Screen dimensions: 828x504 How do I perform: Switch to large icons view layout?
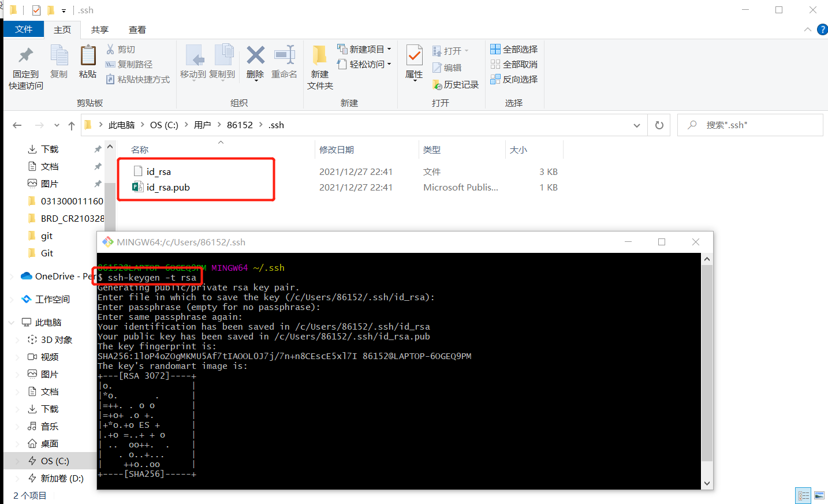coord(819,495)
